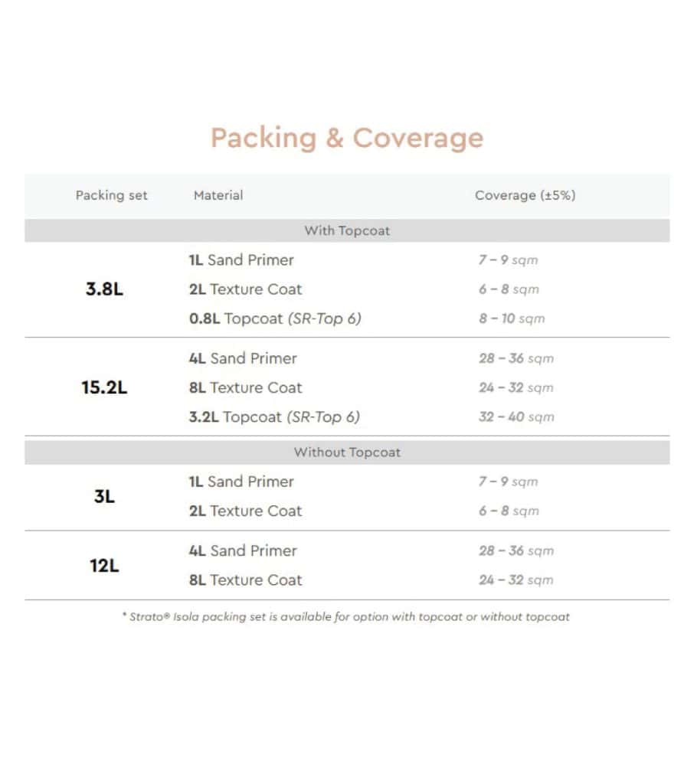This screenshot has height=784, width=684.
Task: Click the Packing & Coverage heading
Action: pos(347,139)
